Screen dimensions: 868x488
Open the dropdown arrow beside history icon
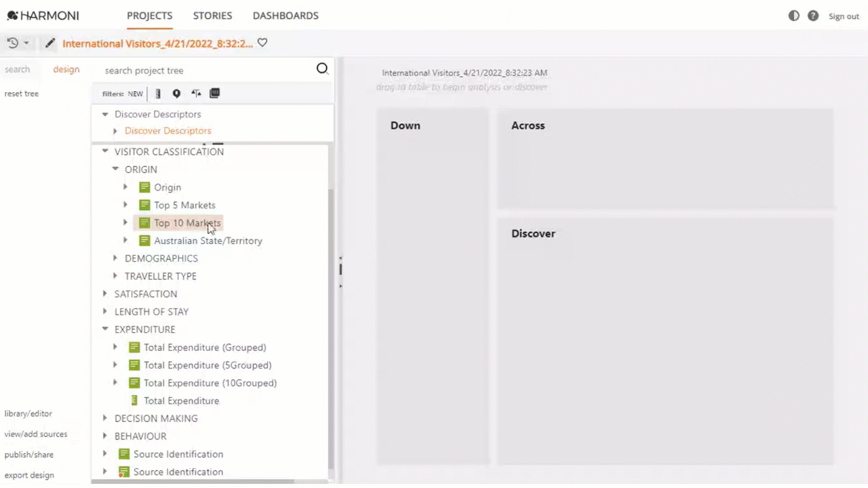coord(26,43)
